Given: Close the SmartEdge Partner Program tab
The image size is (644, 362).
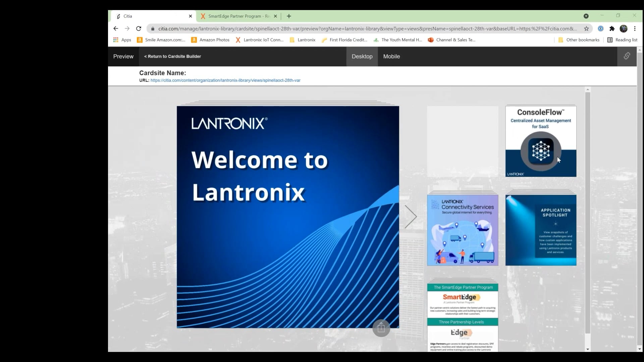Looking at the screenshot, I should tap(275, 16).
